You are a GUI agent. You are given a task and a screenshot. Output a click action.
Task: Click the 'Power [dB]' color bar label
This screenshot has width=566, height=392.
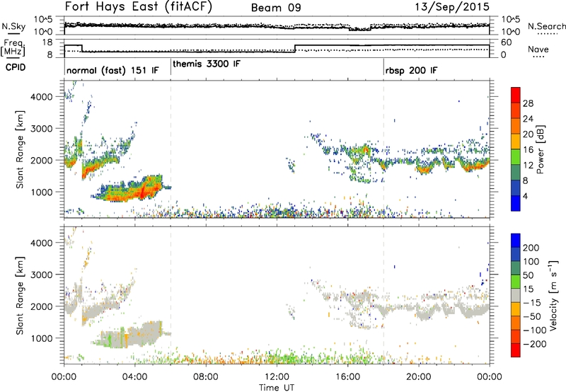tap(541, 149)
